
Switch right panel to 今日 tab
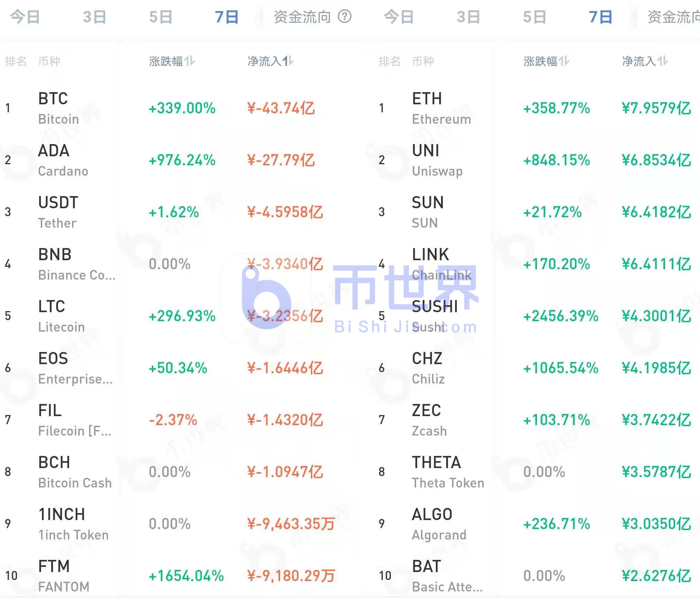pyautogui.click(x=399, y=17)
